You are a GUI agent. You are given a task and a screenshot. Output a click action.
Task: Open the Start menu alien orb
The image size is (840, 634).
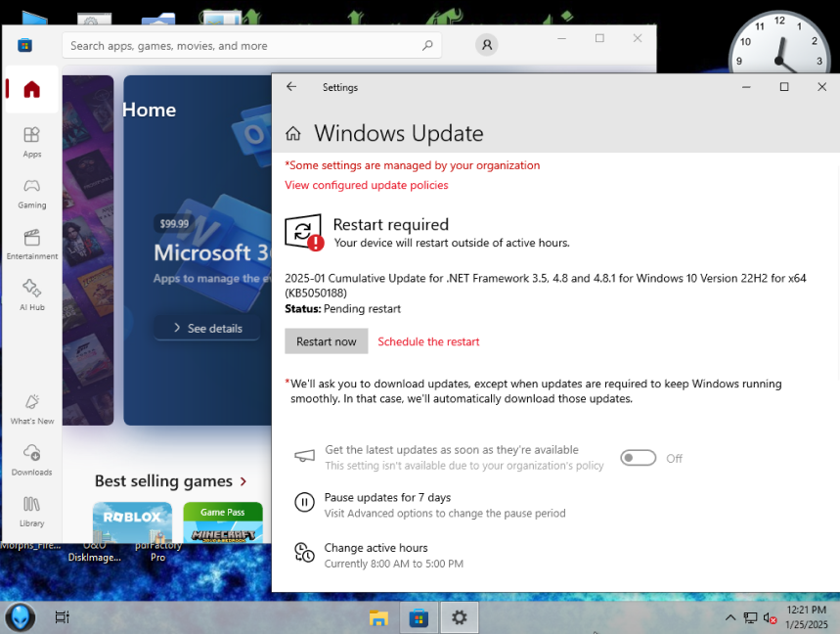[x=20, y=617]
